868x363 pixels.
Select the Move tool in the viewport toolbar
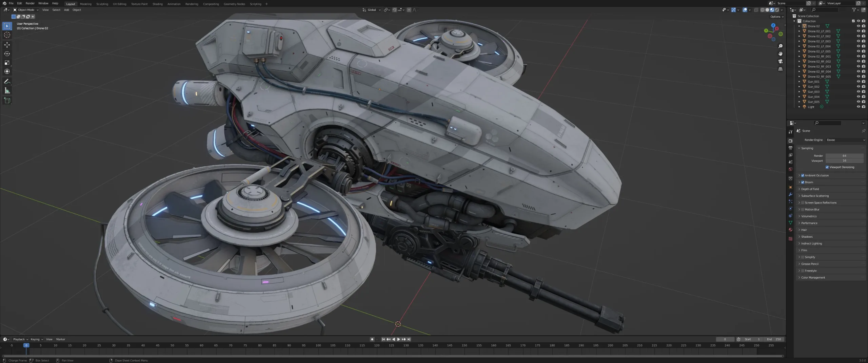pos(7,44)
